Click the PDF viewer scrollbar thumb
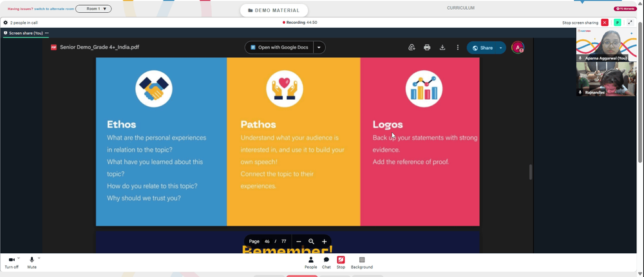The height and width of the screenshot is (277, 644). [x=530, y=172]
